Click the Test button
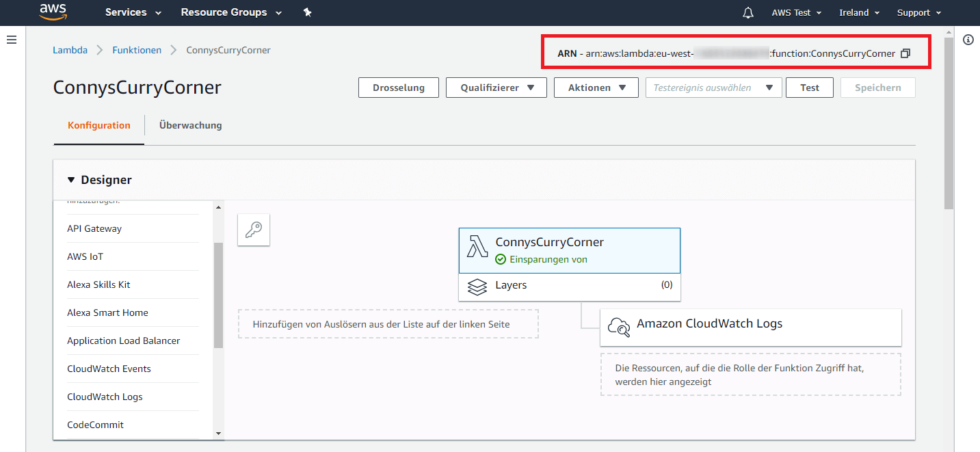Screen dimensions: 980x452 (810, 88)
